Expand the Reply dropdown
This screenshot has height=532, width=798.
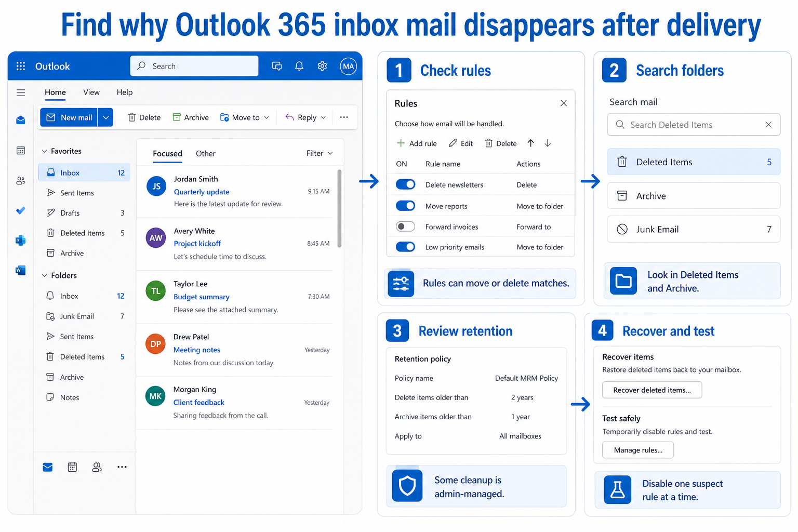pyautogui.click(x=323, y=117)
